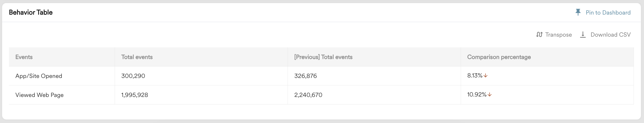Screen dimensions: 644x123
Task: Select the Download CSV text button
Action: click(x=610, y=35)
